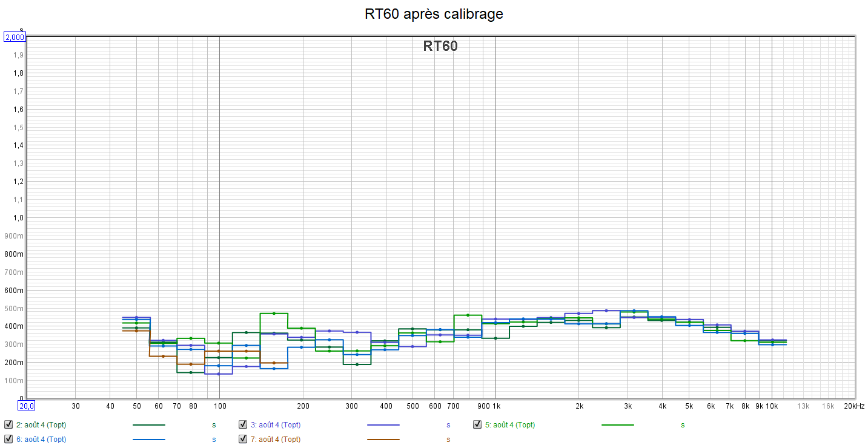Uncheck the '2: août 4 (Topt)' trace checkbox
Screen dimensions: 868x448
8,424
